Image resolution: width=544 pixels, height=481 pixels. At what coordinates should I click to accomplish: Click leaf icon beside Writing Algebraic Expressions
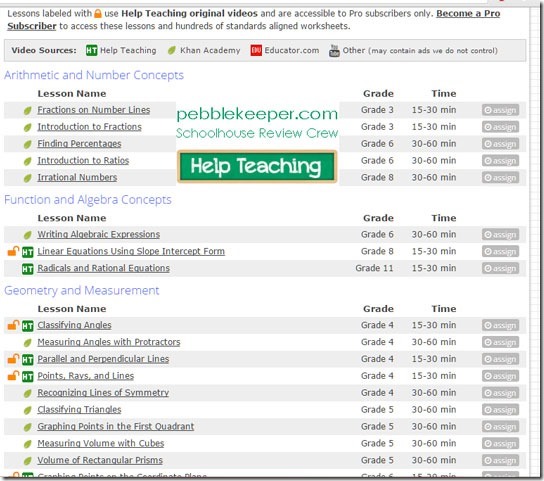click(x=27, y=235)
